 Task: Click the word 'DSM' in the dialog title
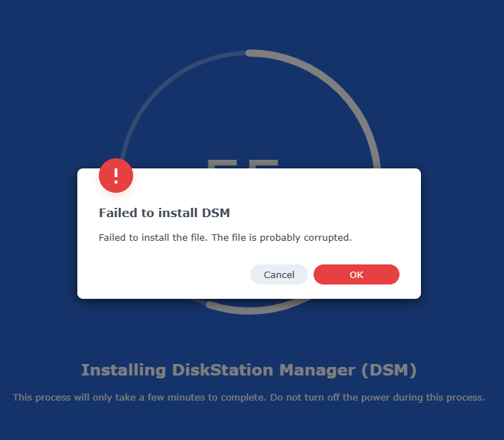pyautogui.click(x=215, y=213)
